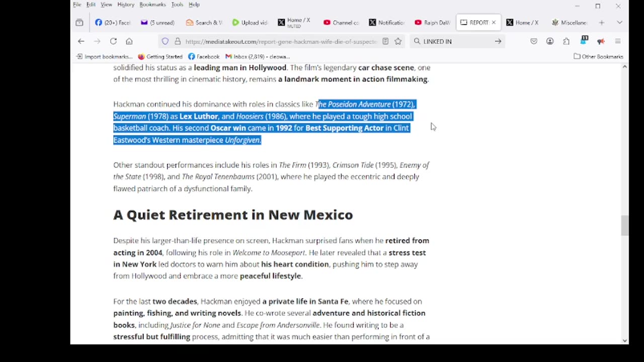Click the blue badge extension icon
644x362 pixels.
584,40
